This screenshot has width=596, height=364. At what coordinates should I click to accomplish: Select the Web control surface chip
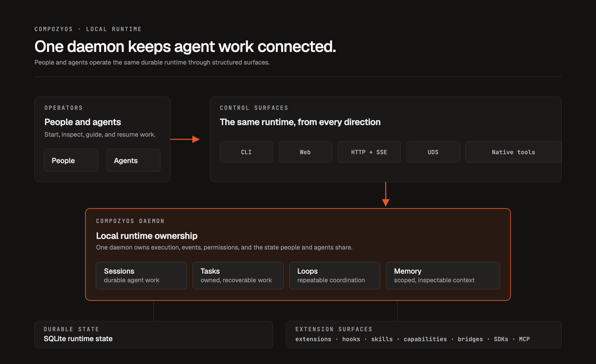pos(305,152)
